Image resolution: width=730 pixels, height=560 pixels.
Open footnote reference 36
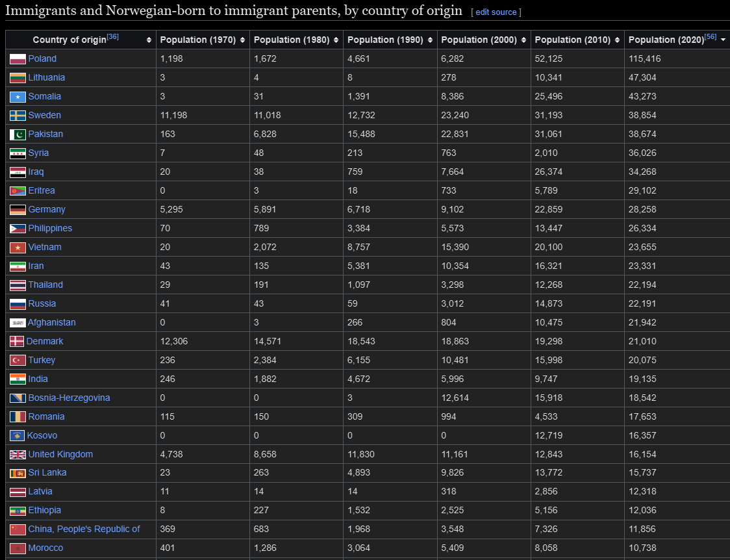(112, 37)
